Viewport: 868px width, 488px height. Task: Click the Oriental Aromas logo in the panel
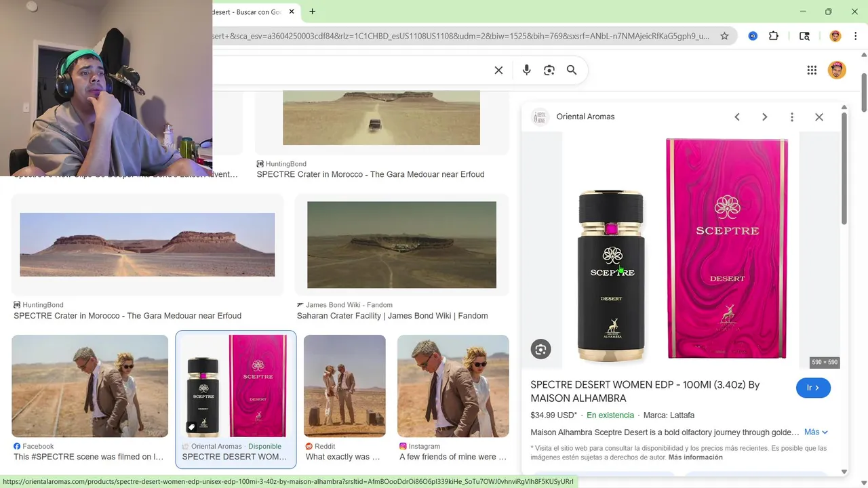pos(540,117)
